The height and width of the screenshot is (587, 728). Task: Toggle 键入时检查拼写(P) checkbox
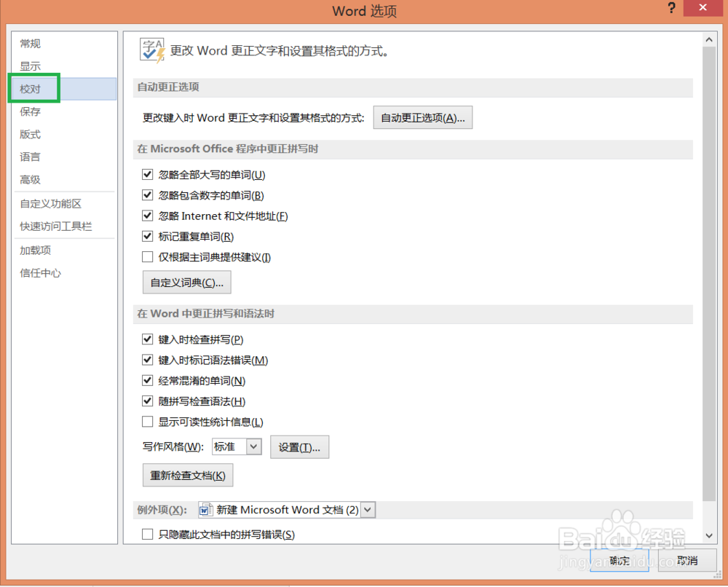[x=147, y=339]
